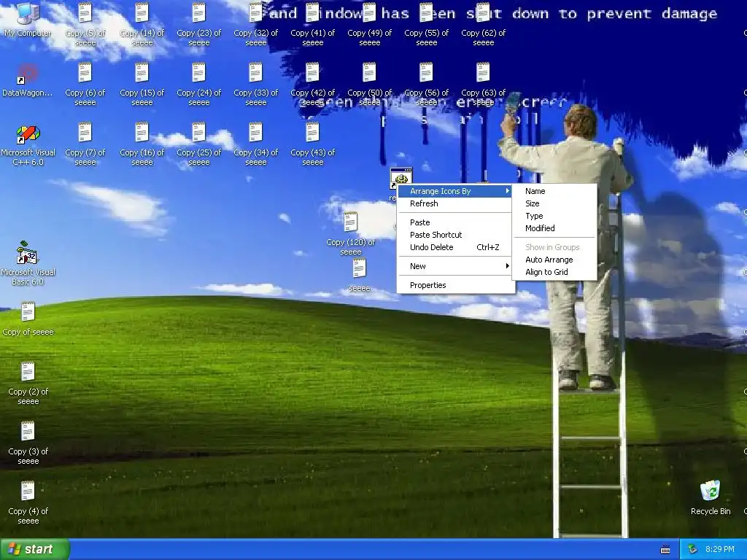Choose Undo Delete menu entry
This screenshot has height=560, width=747.
click(455, 247)
